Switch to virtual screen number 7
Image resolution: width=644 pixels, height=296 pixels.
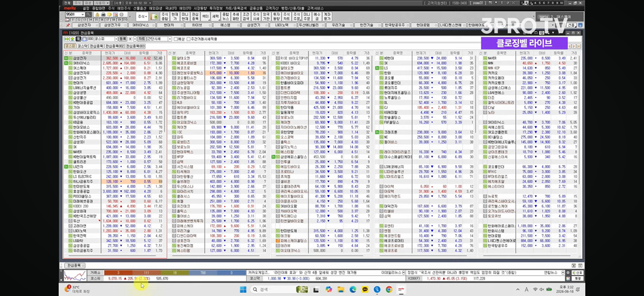coord(548,3)
